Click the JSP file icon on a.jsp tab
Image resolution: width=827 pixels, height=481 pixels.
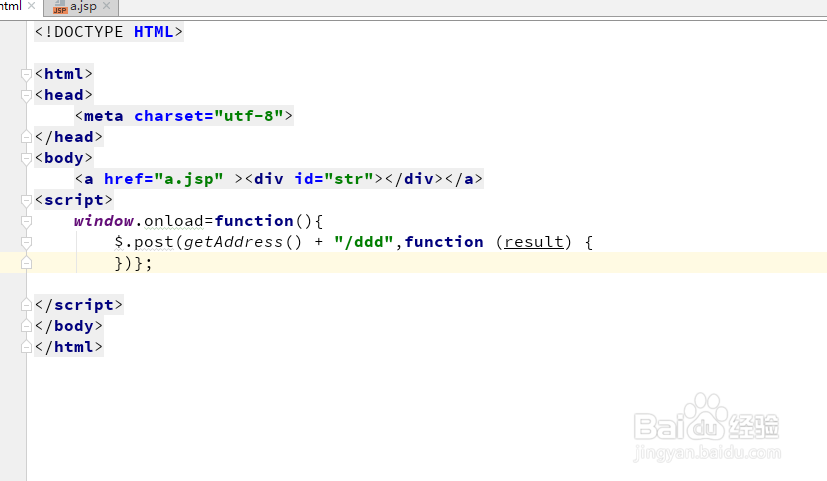(x=60, y=7)
